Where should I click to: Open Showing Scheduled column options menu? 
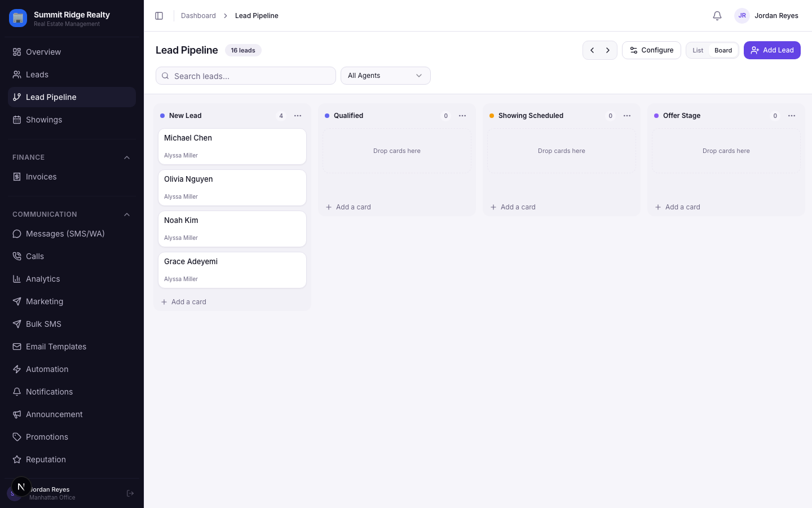[x=627, y=116]
